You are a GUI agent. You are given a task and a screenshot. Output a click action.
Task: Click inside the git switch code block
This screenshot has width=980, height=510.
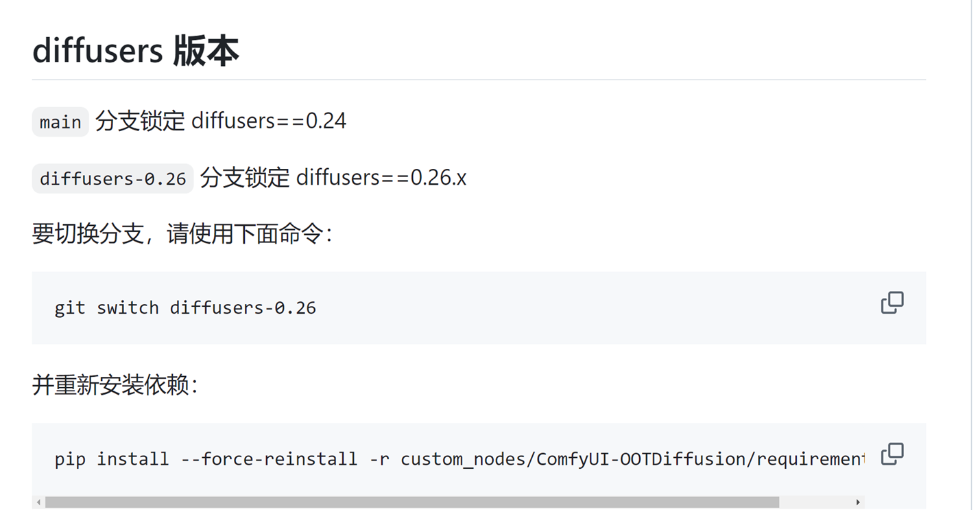185,308
